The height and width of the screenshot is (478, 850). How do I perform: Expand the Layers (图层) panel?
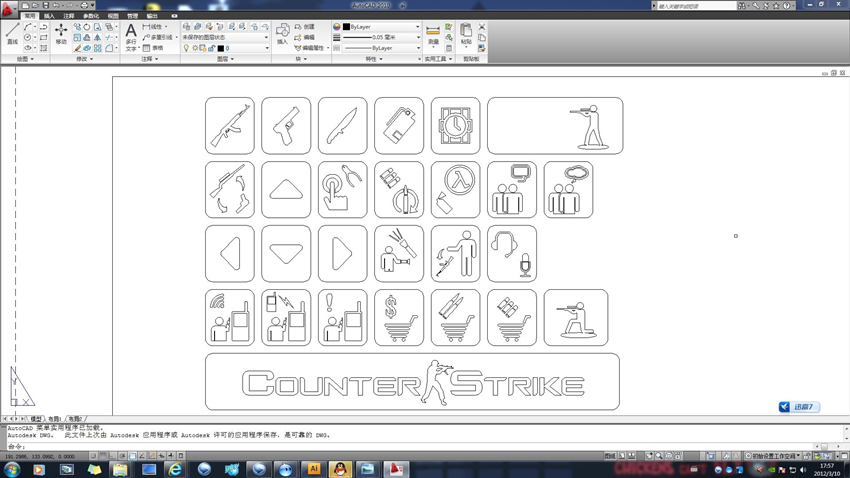[x=226, y=59]
